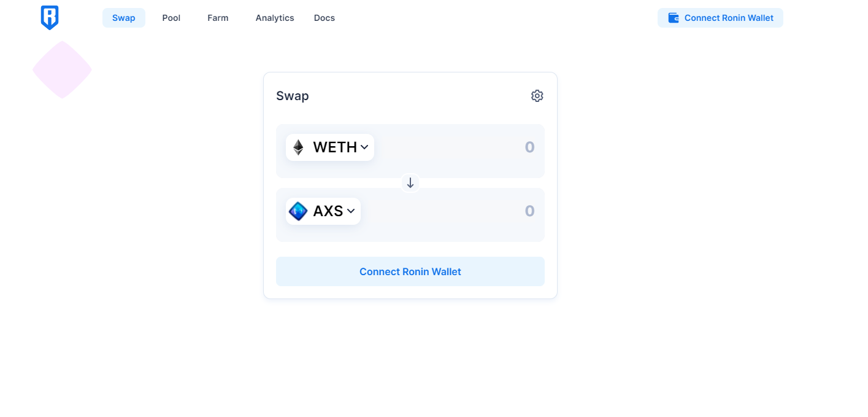The height and width of the screenshot is (417, 868).
Task: Click the Ethereum diamond token icon
Action: (298, 147)
